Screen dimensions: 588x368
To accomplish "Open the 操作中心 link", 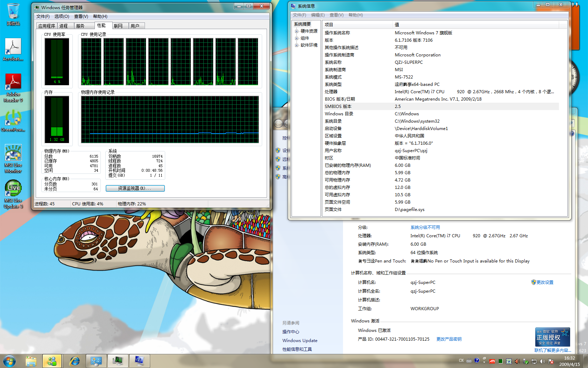I will point(291,332).
